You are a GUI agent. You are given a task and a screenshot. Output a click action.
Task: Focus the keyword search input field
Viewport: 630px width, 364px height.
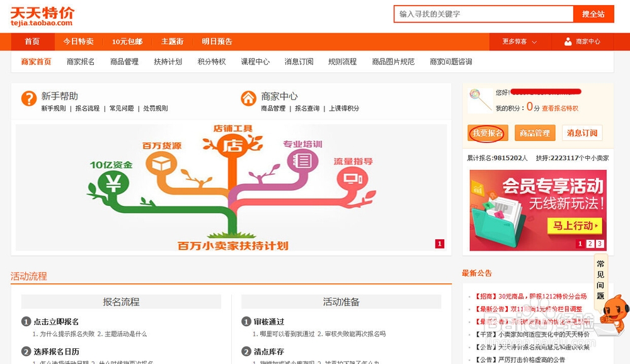click(483, 14)
